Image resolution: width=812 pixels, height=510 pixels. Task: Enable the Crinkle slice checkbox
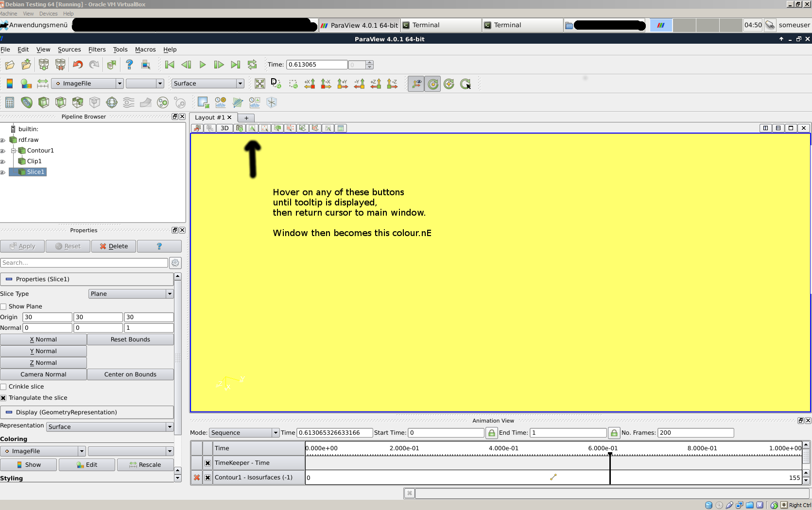point(3,387)
